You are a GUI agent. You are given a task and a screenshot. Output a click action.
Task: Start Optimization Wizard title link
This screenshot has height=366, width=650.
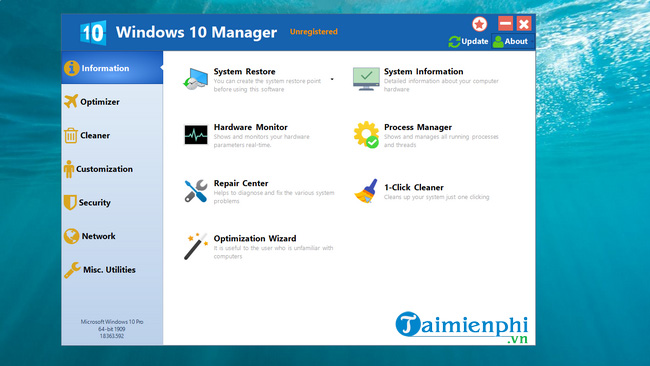(x=255, y=238)
